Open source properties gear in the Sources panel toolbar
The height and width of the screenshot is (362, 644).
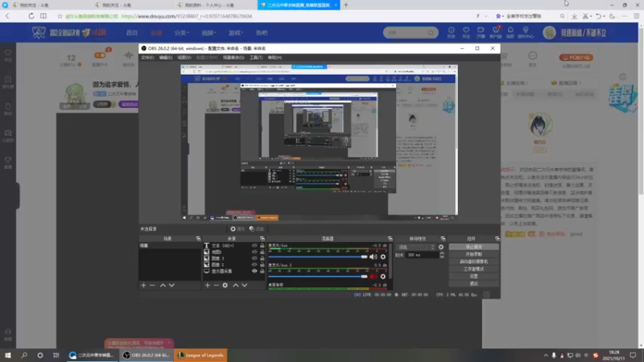[x=225, y=286]
